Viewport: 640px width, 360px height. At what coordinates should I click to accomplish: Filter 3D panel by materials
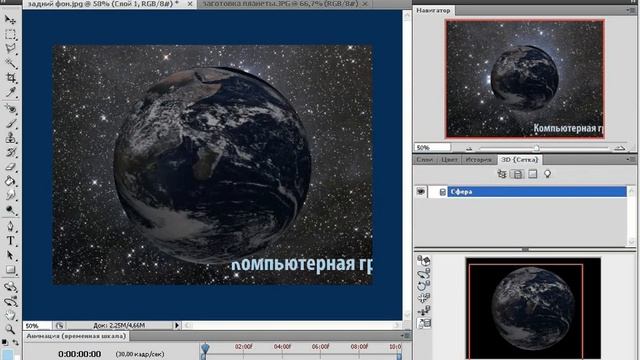pyautogui.click(x=533, y=174)
